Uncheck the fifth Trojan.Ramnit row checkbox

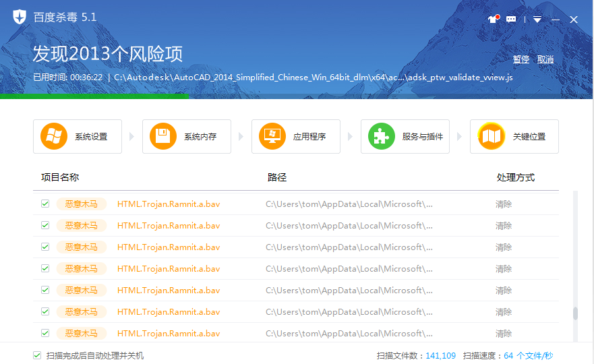[45, 290]
